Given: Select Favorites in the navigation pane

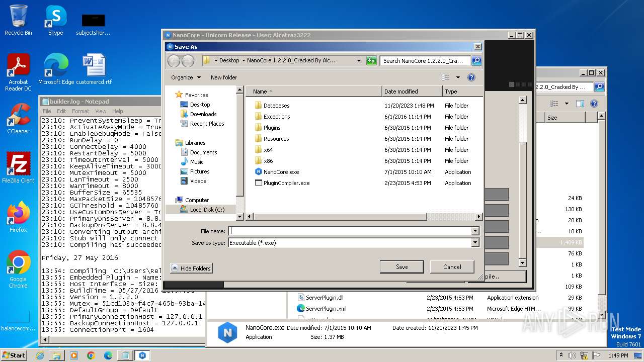Looking at the screenshot, I should pyautogui.click(x=192, y=95).
